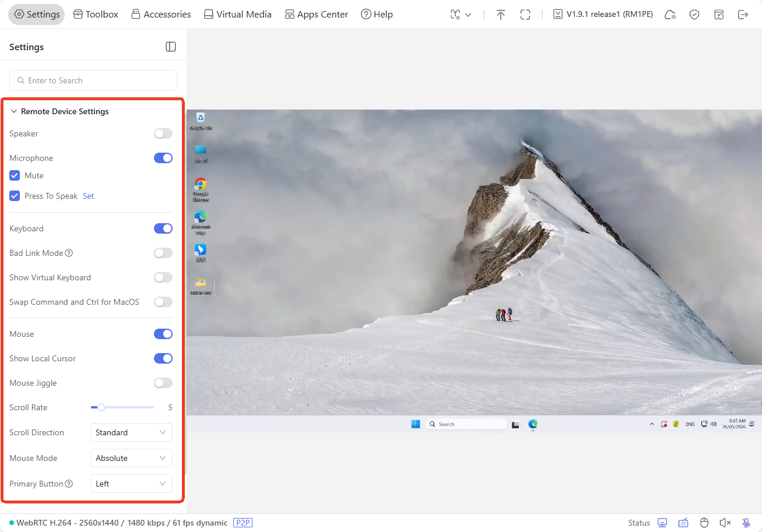
Task: Enable Swap Command and Ctrl for MacOS
Action: (x=163, y=302)
